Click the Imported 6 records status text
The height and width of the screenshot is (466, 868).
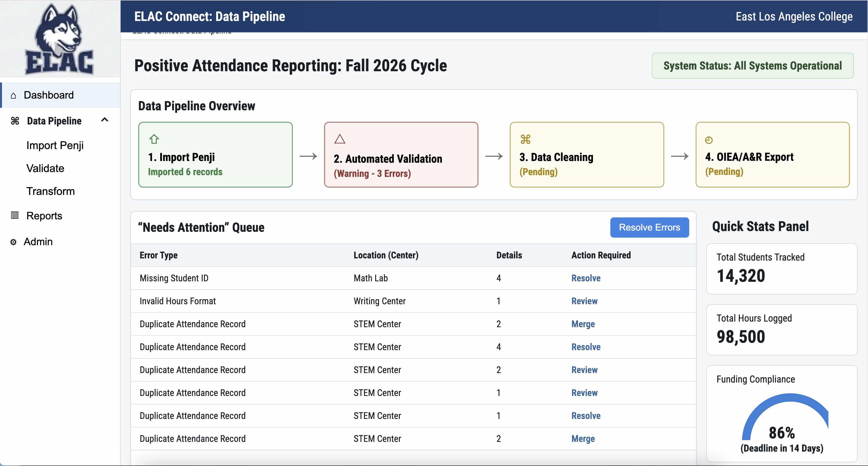click(185, 172)
